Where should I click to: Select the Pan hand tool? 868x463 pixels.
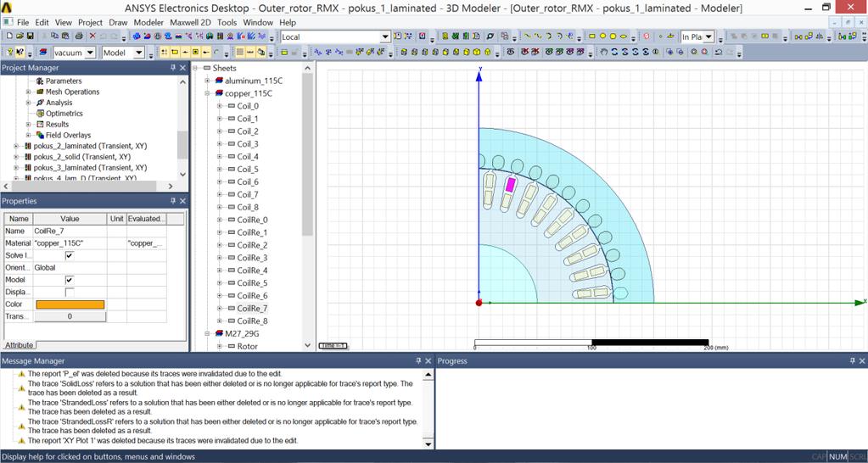[x=603, y=52]
